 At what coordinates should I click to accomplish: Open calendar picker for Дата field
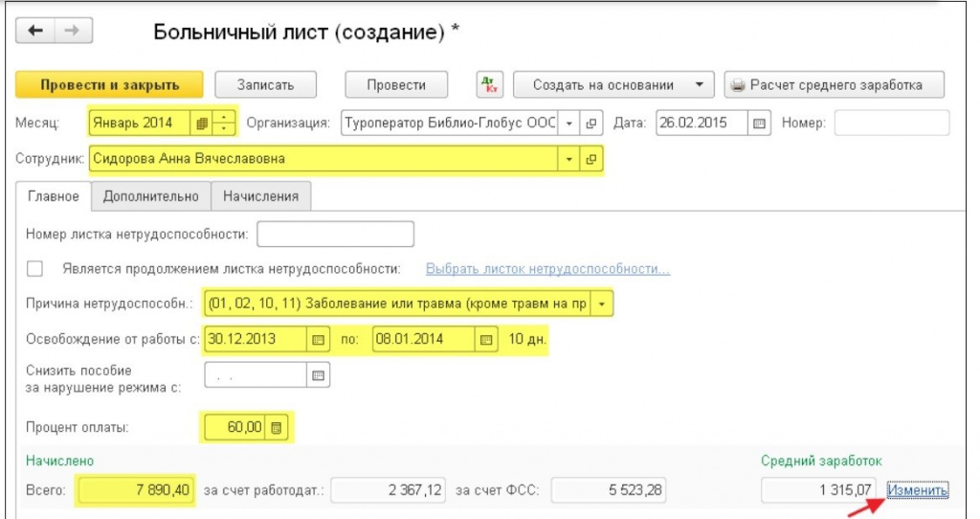[x=759, y=124]
